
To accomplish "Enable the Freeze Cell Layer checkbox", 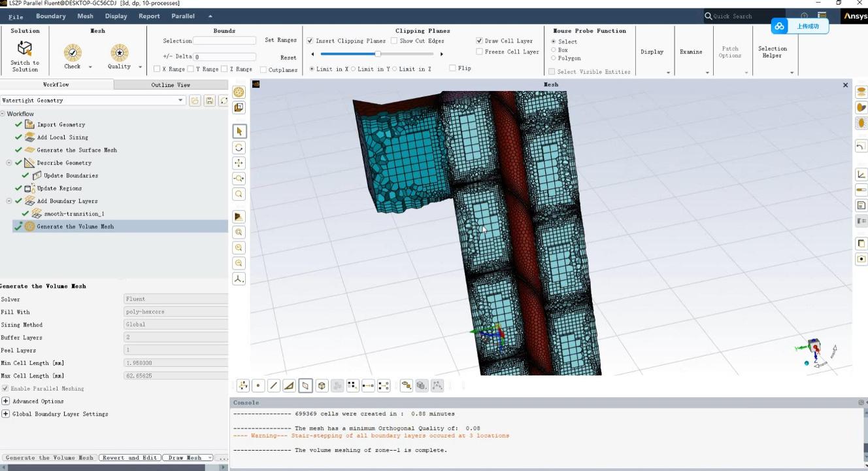I will (x=479, y=52).
